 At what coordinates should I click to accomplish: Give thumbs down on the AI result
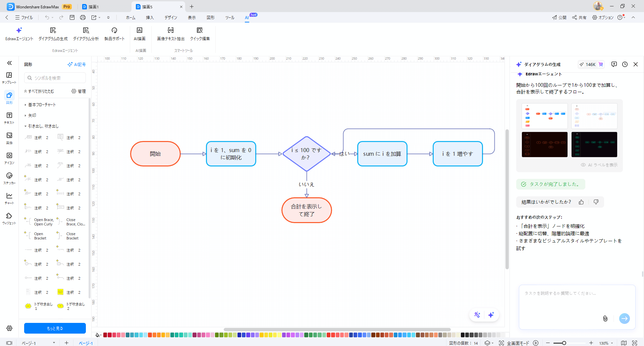click(596, 202)
